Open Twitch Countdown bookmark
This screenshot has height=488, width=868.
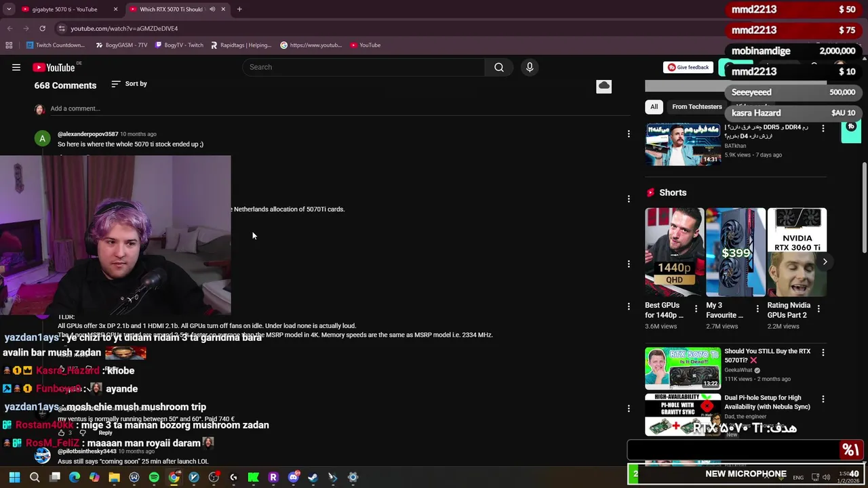pos(56,45)
